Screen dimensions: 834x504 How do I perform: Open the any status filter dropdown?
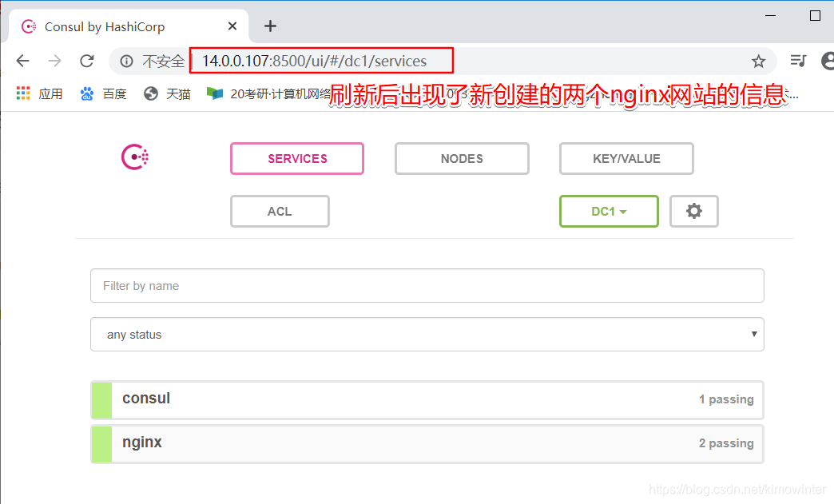427,335
